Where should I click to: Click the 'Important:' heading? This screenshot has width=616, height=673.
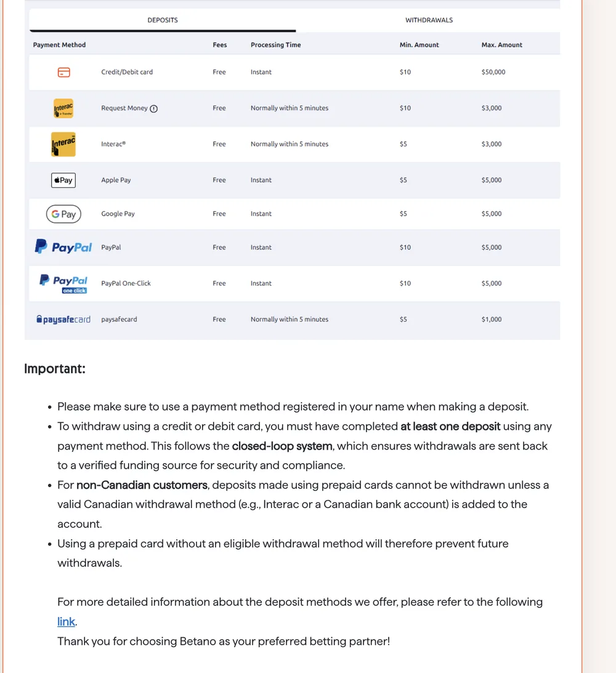tap(55, 369)
